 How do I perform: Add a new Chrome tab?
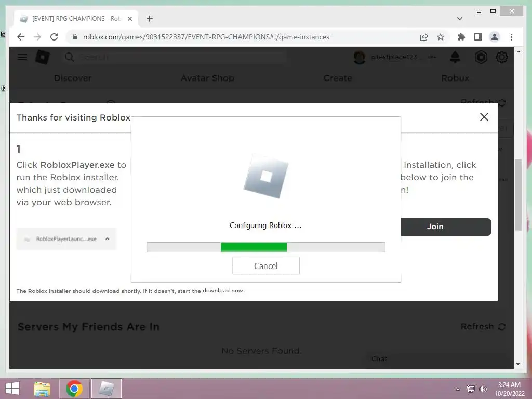point(150,19)
